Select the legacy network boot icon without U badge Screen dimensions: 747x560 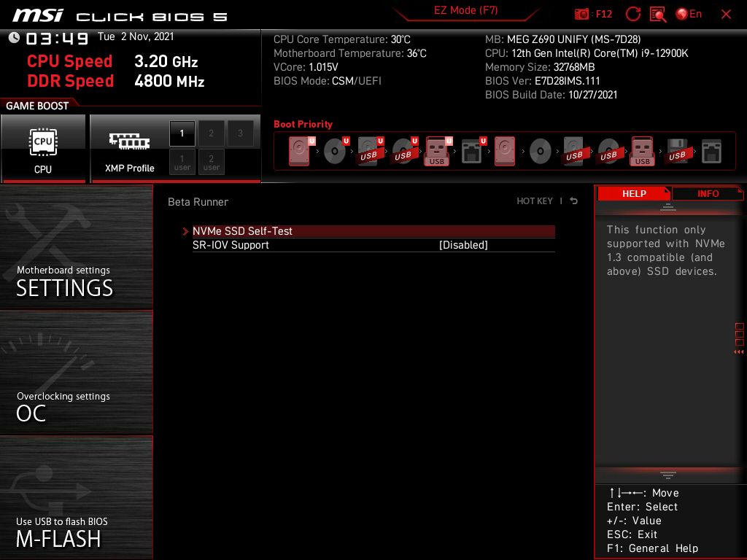[x=711, y=152]
